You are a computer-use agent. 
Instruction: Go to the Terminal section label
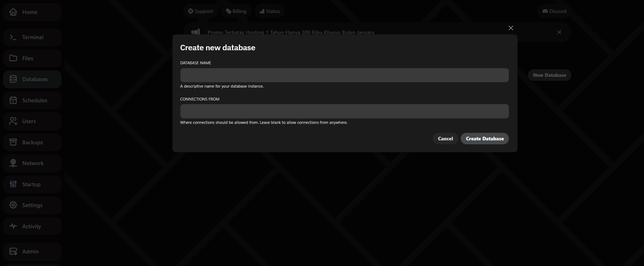[x=33, y=37]
